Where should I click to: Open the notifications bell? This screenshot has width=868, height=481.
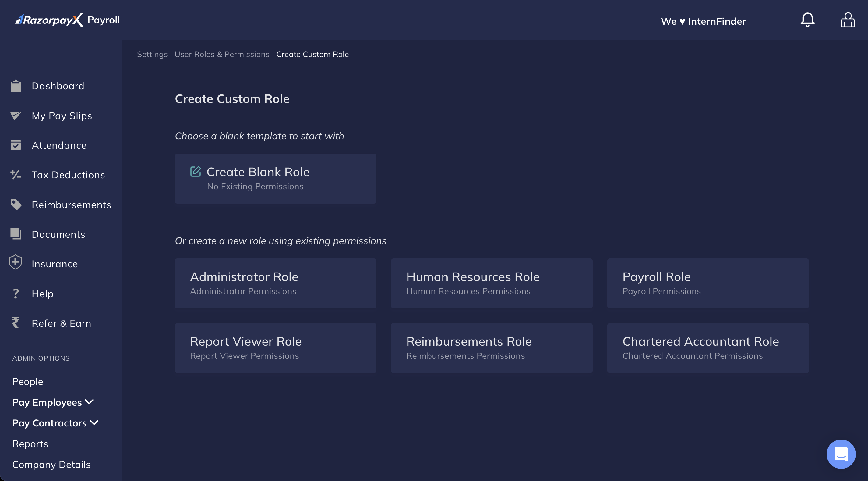click(x=807, y=20)
